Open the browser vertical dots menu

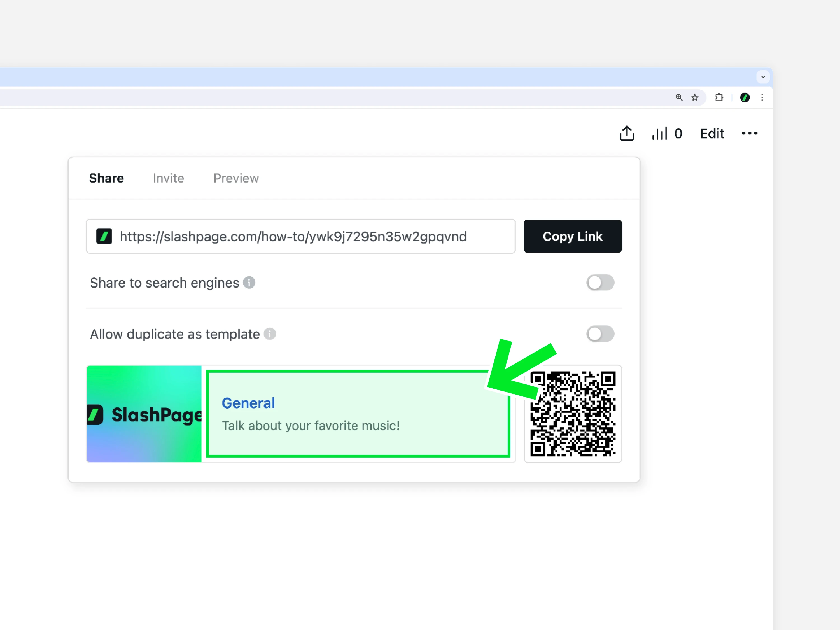tap(762, 98)
